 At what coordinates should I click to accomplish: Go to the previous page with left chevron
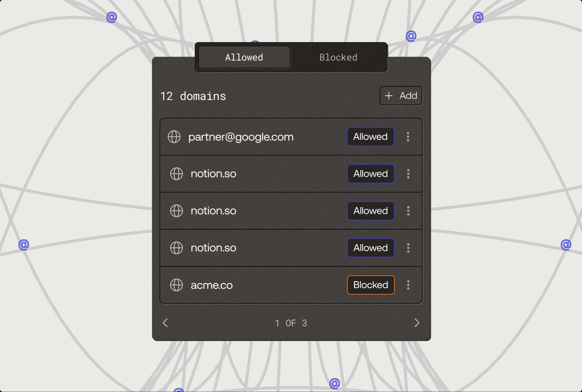[x=165, y=323]
